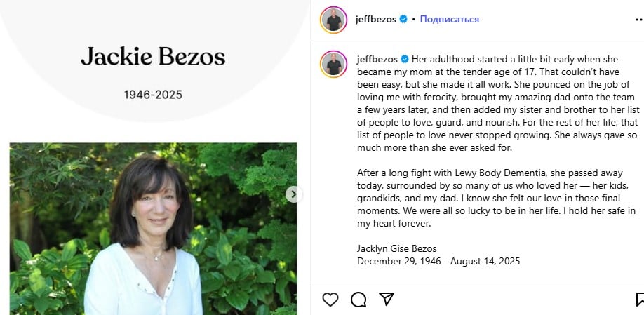Click the jeffbezos username starting the caption
This screenshot has height=315, width=644.
click(377, 59)
